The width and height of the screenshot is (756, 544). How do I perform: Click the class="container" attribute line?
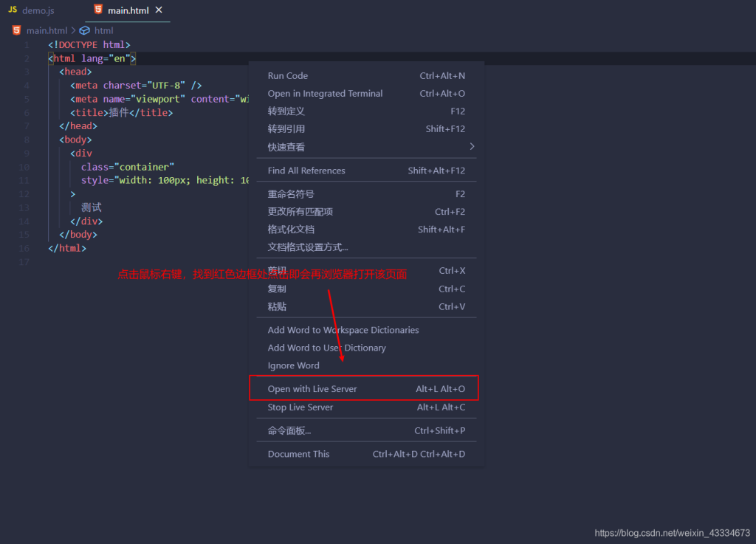tap(128, 167)
